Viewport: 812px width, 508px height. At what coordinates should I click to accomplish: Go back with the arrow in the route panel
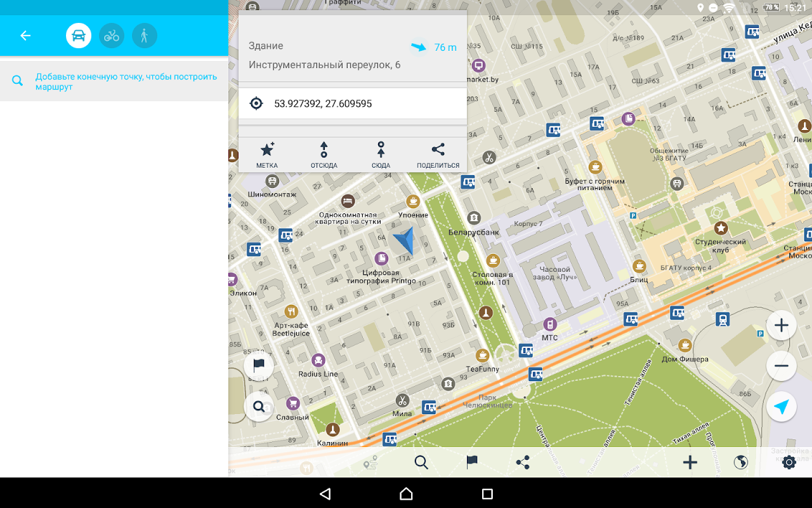[x=25, y=36]
